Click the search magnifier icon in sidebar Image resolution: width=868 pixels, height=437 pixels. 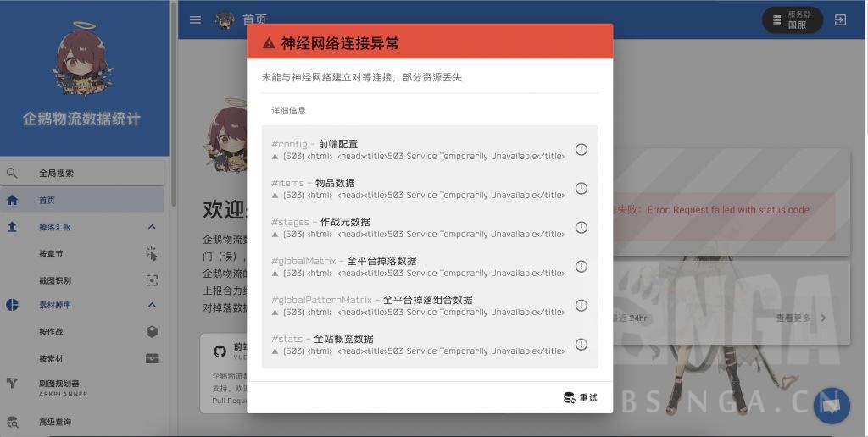(12, 173)
